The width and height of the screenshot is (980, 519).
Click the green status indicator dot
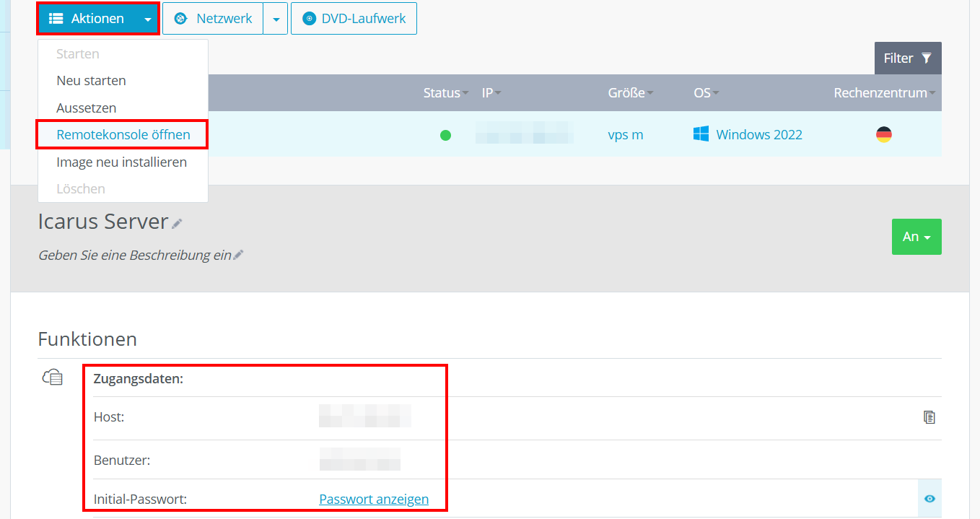(x=445, y=135)
